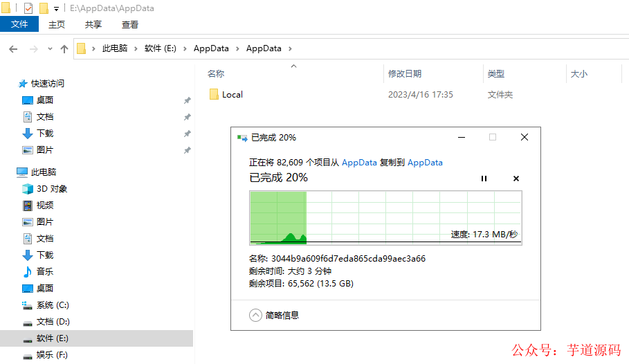Select 此电脑 in the navigation tree
The image size is (629, 364).
[x=44, y=172]
